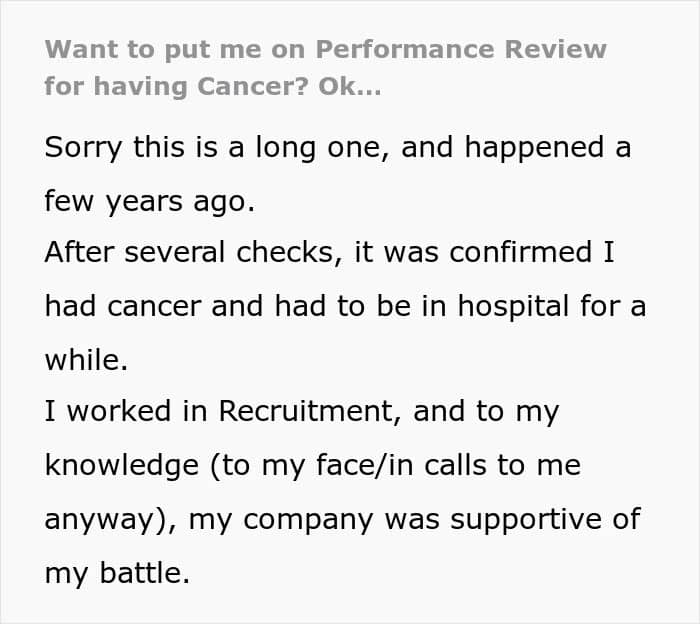Click the word "confirmed" in the post
This screenshot has height=624, width=700.
[521, 252]
